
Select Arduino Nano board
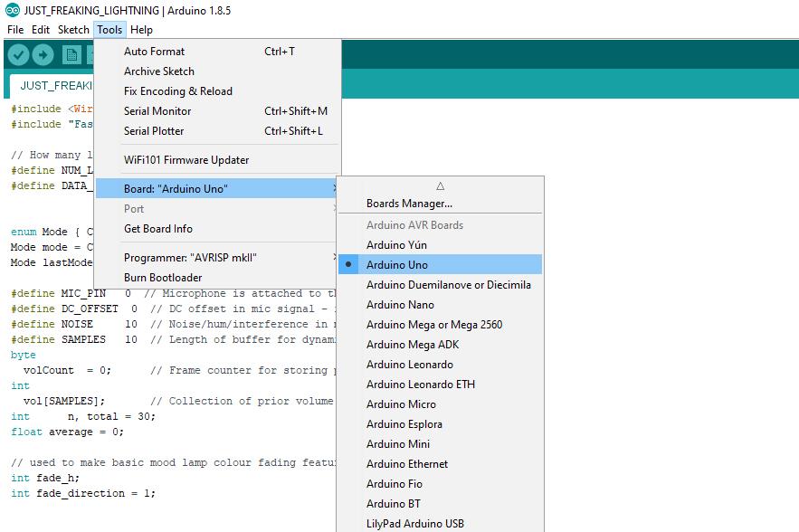pyautogui.click(x=440, y=304)
